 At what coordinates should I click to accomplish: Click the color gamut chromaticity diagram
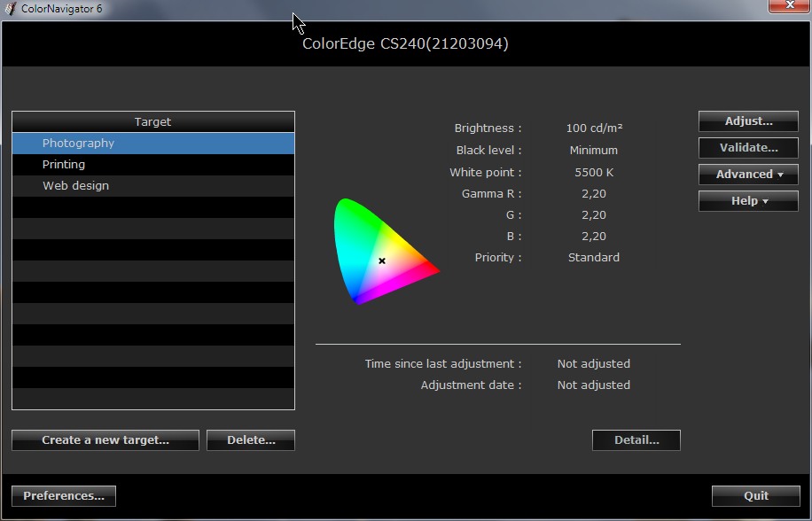386,252
